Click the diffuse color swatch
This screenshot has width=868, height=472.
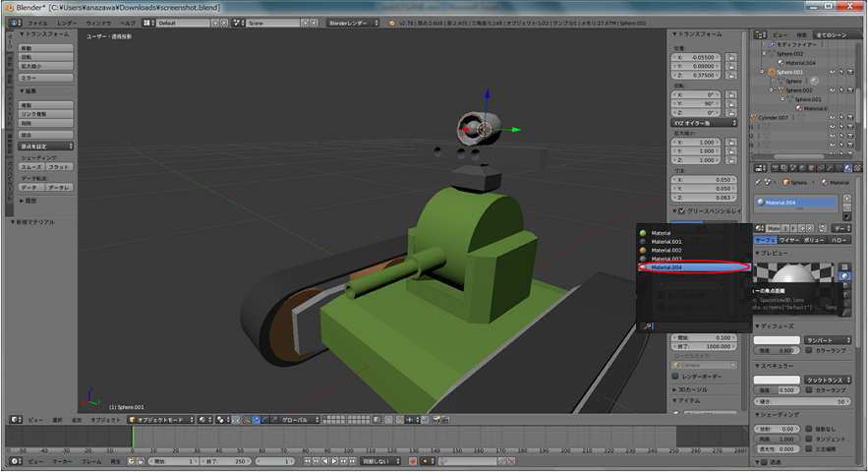(x=777, y=340)
